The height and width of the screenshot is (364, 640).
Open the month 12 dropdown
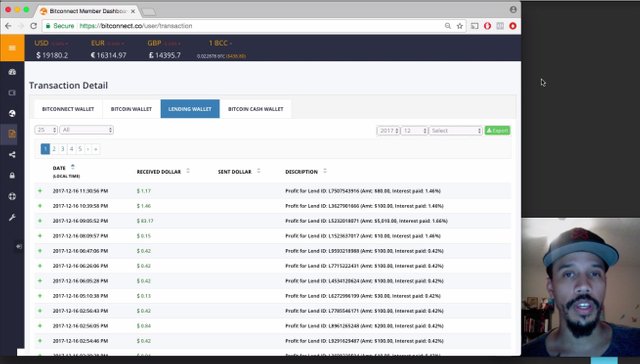414,131
